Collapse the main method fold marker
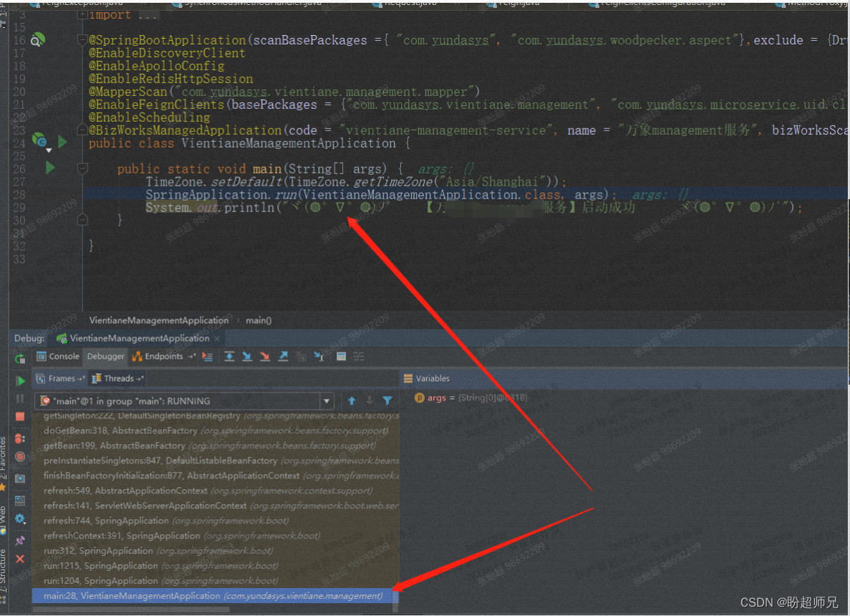Viewport: 850px width, 616px height. pyautogui.click(x=82, y=168)
